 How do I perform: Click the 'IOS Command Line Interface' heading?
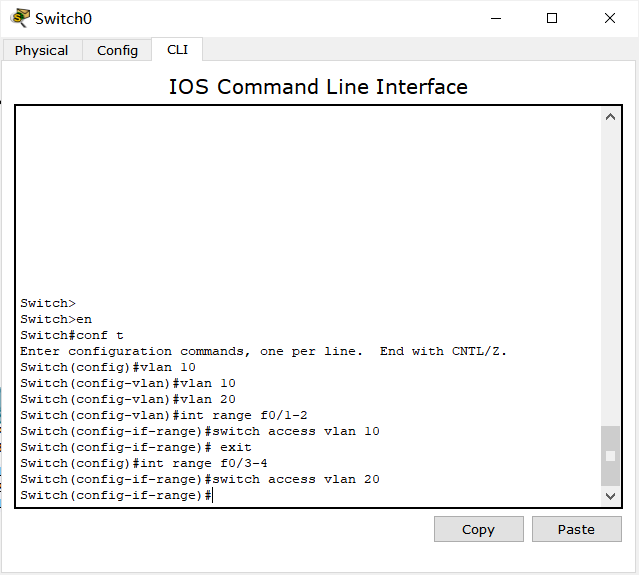point(318,87)
